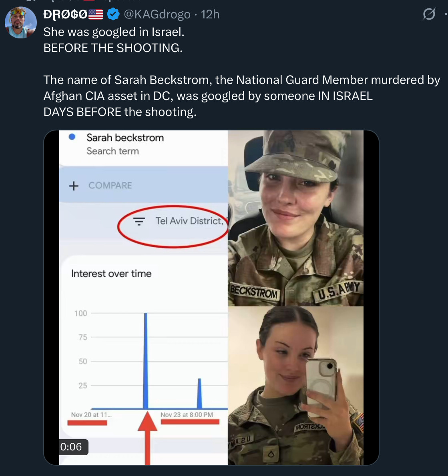Click the blue verified checkmark badge

click(114, 14)
